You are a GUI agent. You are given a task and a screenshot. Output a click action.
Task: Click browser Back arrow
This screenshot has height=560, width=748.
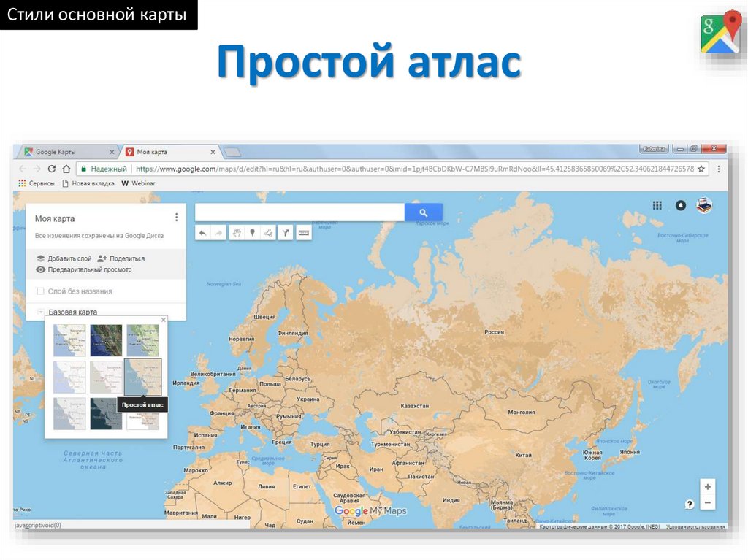pos(23,169)
